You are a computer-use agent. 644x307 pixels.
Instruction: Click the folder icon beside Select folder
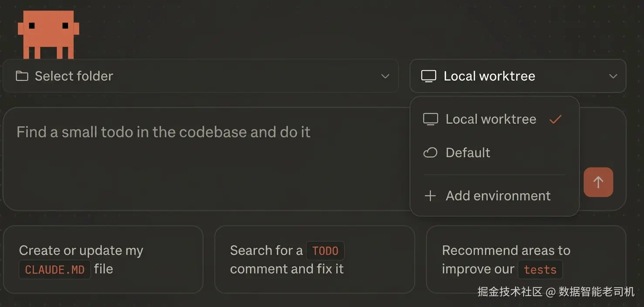tap(22, 76)
